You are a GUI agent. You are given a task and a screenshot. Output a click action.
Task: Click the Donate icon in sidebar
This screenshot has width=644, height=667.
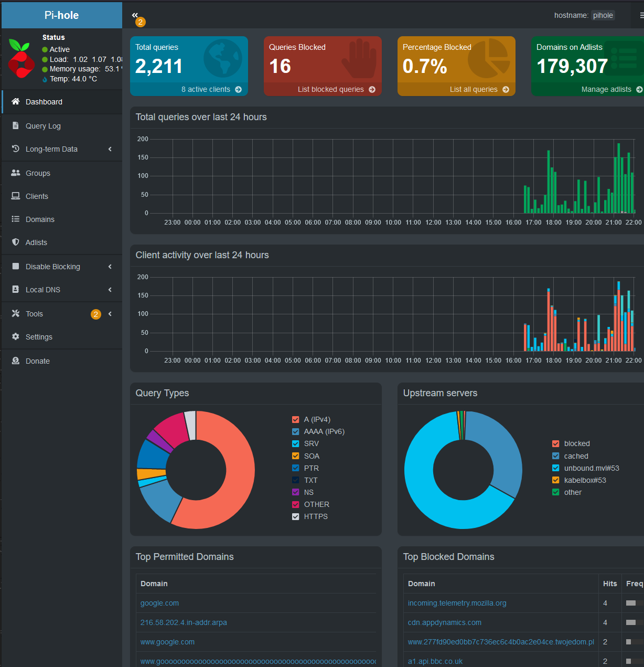[x=16, y=361]
